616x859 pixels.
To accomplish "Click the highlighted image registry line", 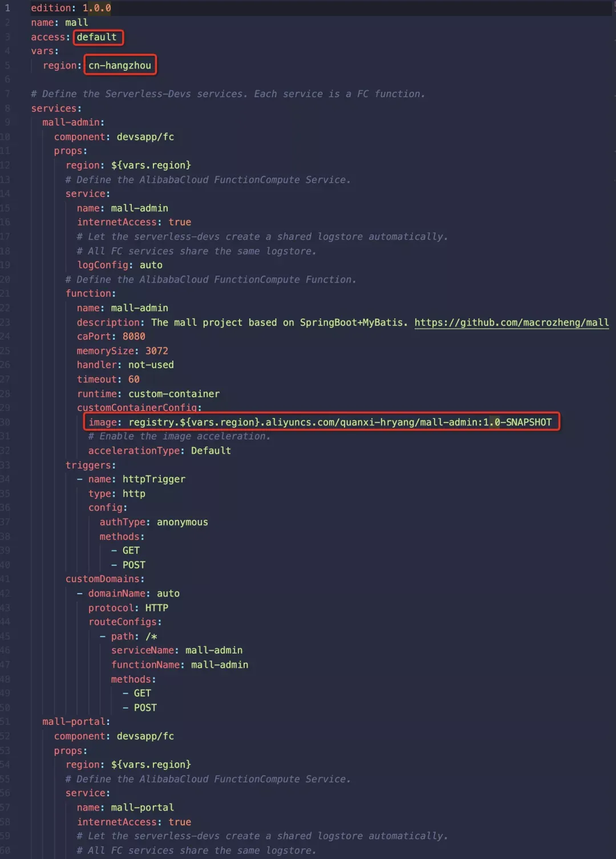I will click(x=321, y=422).
